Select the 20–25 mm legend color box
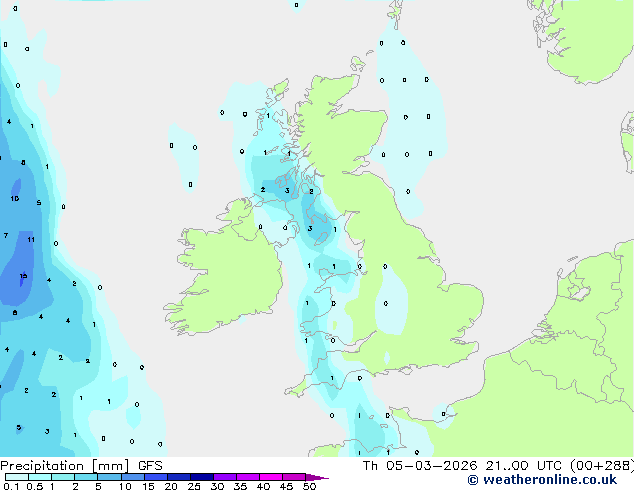The height and width of the screenshot is (490, 634). point(178,477)
